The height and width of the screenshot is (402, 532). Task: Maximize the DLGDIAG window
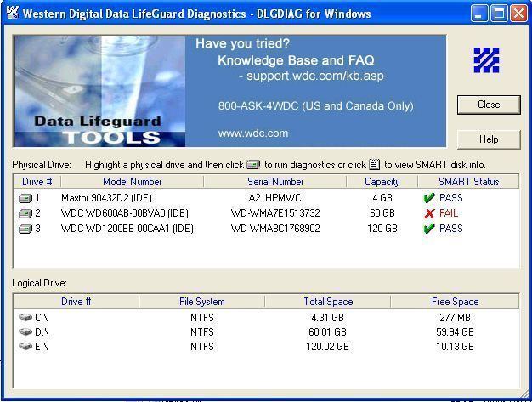coord(499,14)
